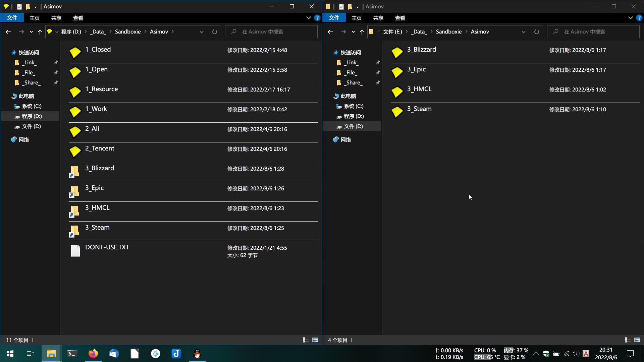Open the QQ penguin icon in the taskbar
The image size is (644, 362).
coord(197,354)
